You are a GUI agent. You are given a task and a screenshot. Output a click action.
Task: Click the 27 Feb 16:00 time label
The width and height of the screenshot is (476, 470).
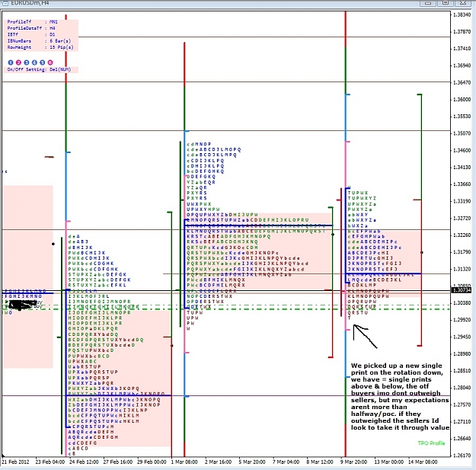[x=118, y=462]
